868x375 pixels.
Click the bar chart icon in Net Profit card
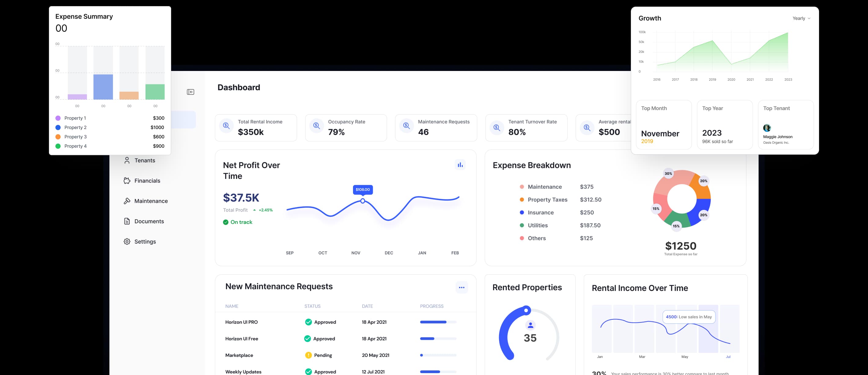coord(460,165)
